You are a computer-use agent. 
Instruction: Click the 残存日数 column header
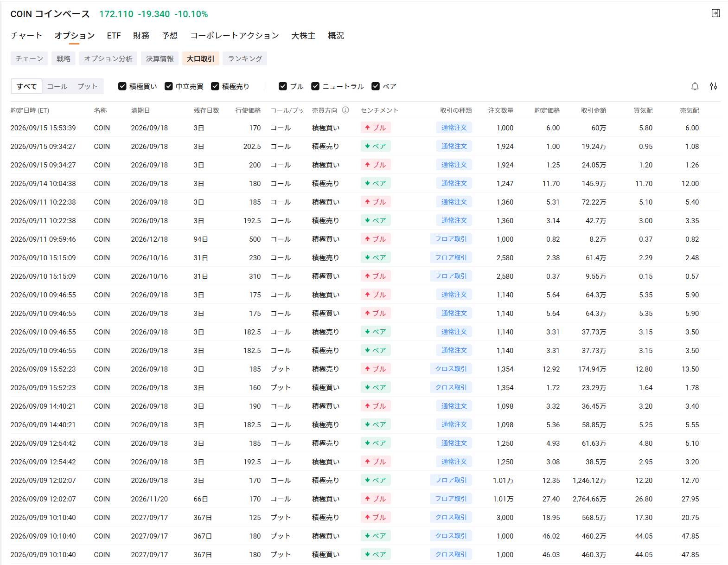[206, 110]
